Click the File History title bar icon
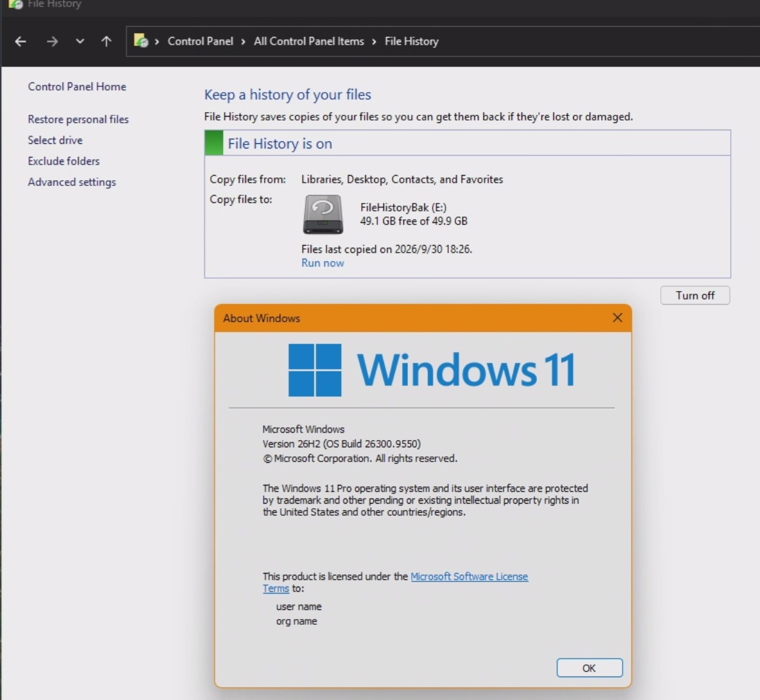This screenshot has width=760, height=700. (16, 4)
